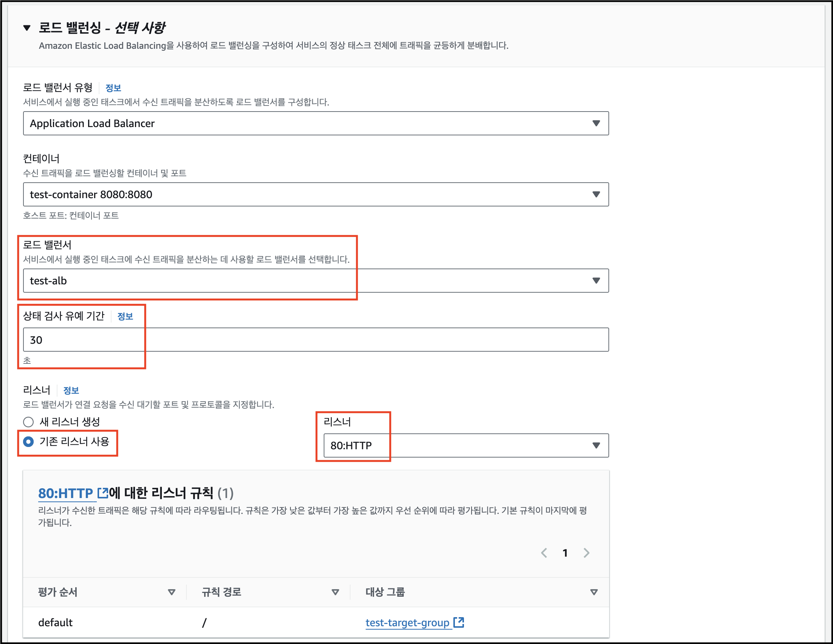Click the health check grace period field showing 30

[316, 340]
